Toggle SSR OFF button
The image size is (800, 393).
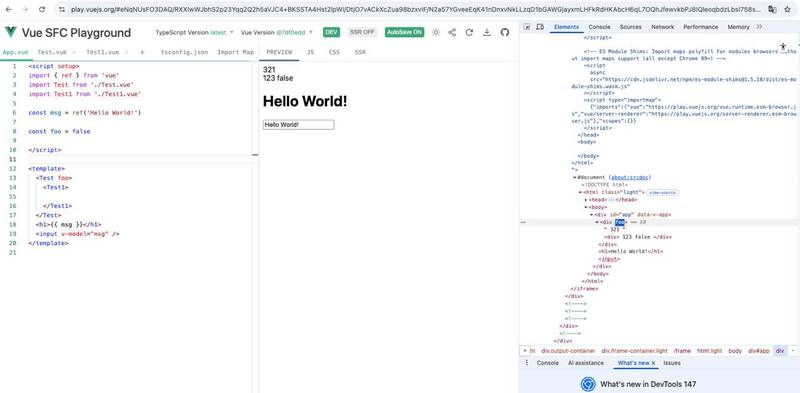[x=362, y=32]
